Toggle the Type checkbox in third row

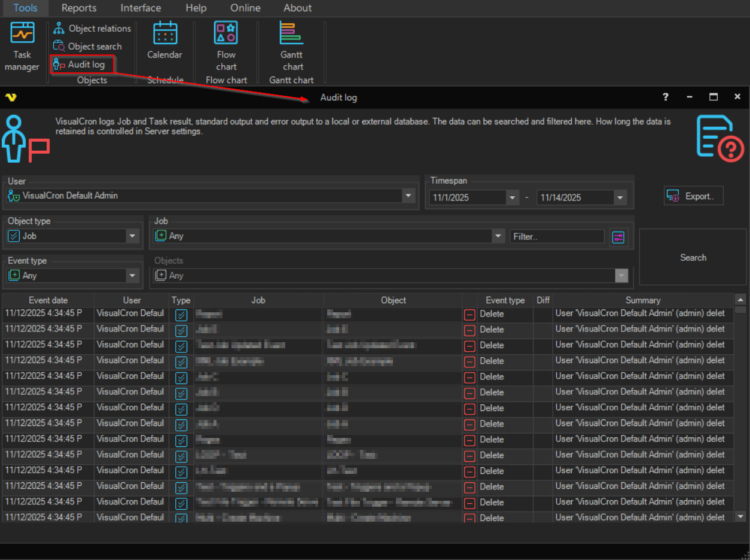coord(181,346)
